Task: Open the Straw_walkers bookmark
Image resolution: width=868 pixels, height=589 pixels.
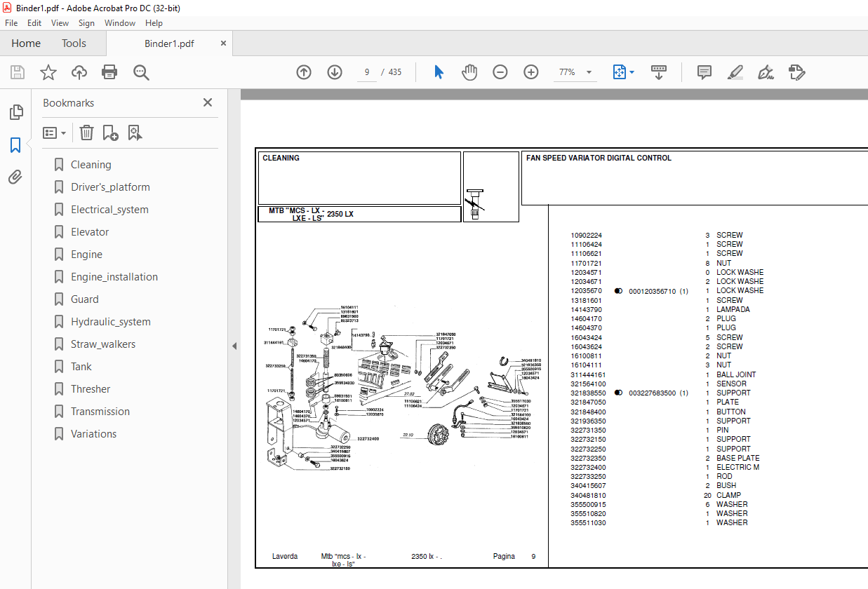Action: [x=103, y=344]
